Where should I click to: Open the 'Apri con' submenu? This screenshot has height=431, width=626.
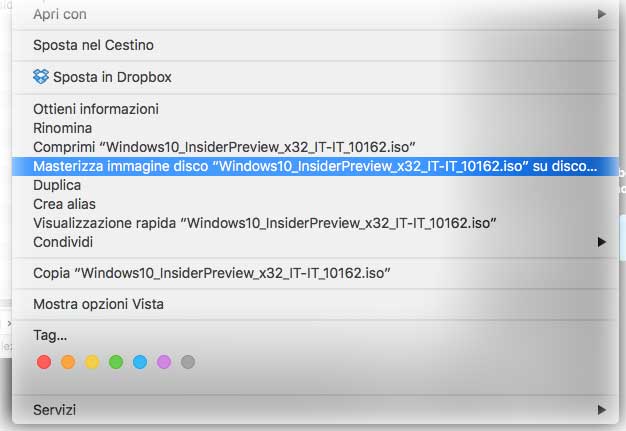(x=315, y=14)
